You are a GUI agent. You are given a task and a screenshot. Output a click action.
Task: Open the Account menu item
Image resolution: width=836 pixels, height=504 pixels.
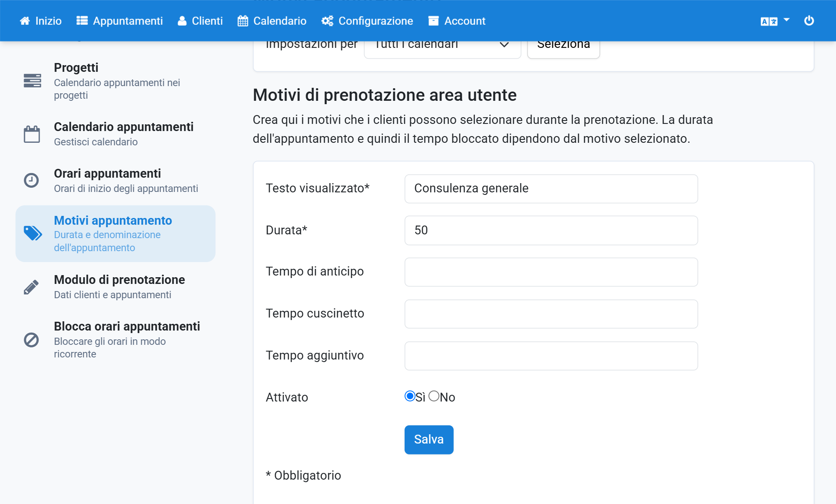tap(457, 21)
